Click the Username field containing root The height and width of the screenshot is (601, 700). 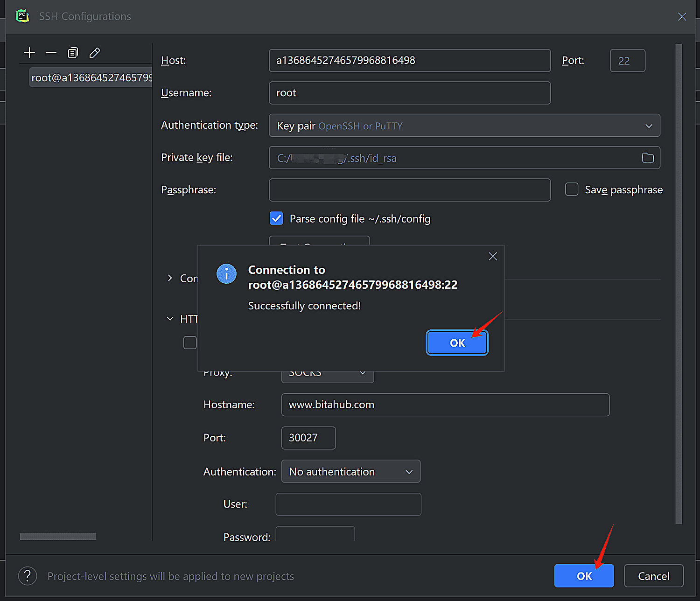coord(410,93)
